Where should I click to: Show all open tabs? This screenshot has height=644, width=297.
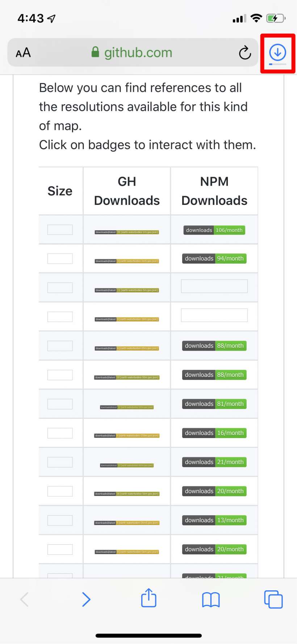(x=273, y=599)
